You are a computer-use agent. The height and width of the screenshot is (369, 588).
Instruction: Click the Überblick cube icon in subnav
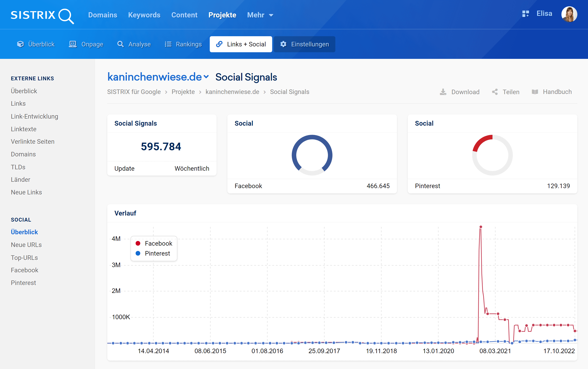point(21,44)
